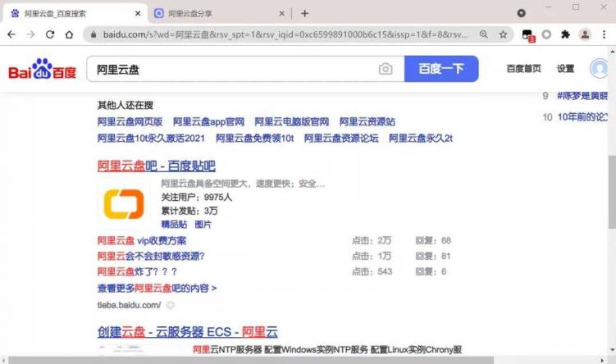
Task: Click the text 回复: 81
Action: (432, 256)
